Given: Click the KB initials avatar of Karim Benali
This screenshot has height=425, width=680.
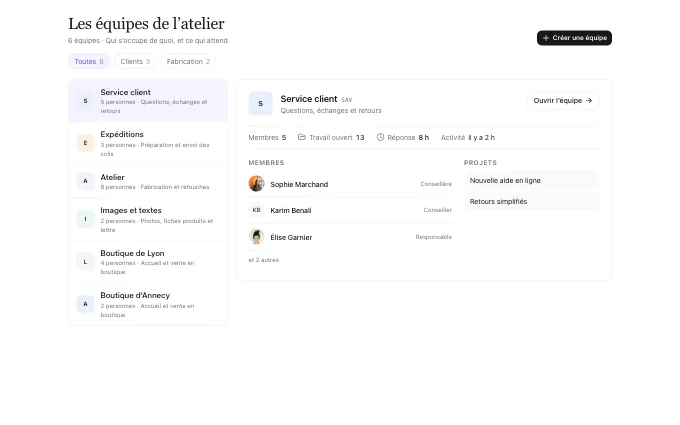Looking at the screenshot, I should [x=256, y=210].
